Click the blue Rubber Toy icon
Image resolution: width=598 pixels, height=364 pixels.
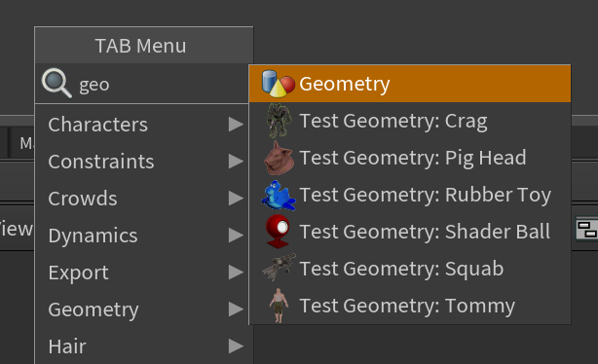(279, 196)
